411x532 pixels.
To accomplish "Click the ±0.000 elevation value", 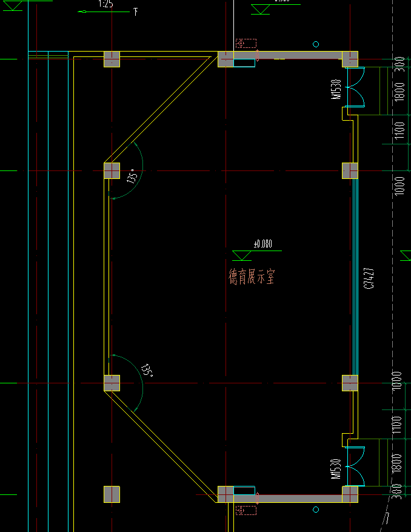I will [x=263, y=244].
